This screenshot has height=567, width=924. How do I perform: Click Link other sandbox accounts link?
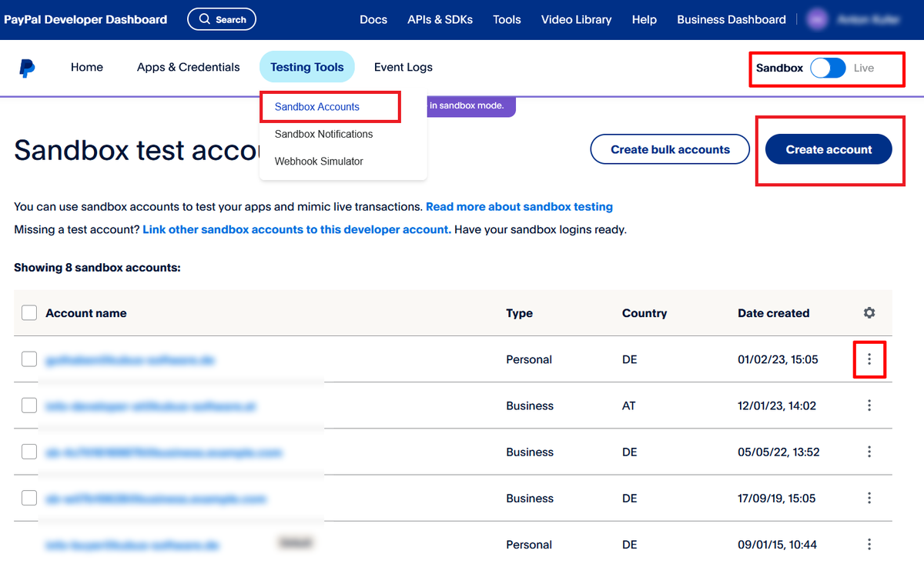pyautogui.click(x=297, y=229)
